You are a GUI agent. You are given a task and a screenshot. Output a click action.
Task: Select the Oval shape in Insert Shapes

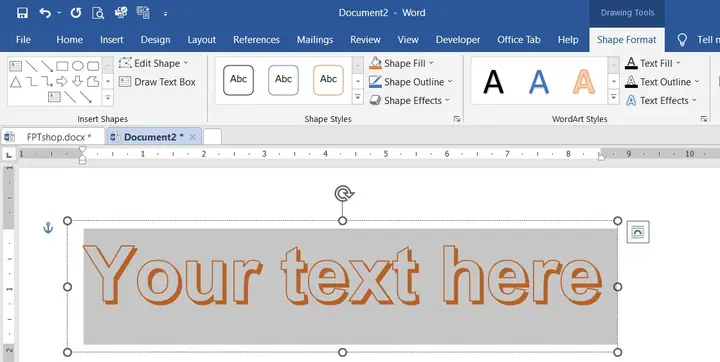click(x=78, y=66)
